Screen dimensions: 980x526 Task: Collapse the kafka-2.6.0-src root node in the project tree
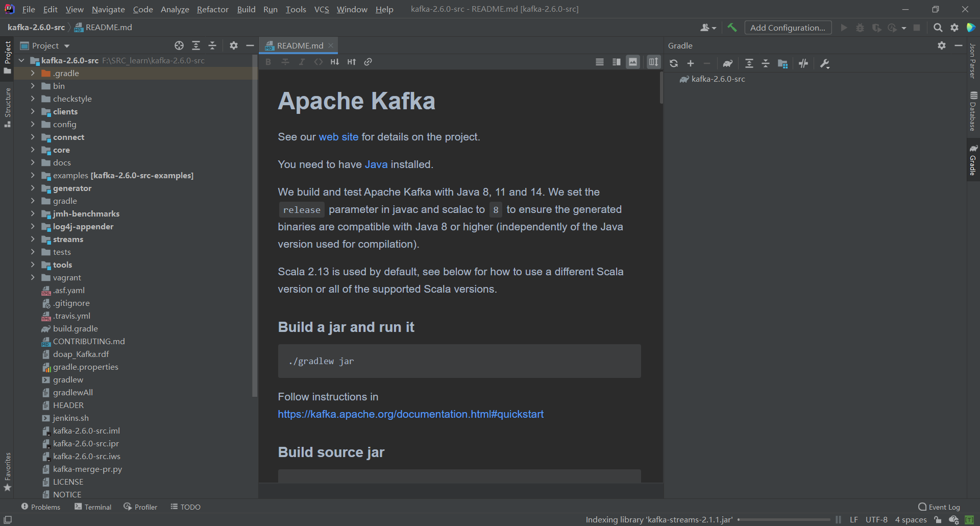[x=21, y=60]
